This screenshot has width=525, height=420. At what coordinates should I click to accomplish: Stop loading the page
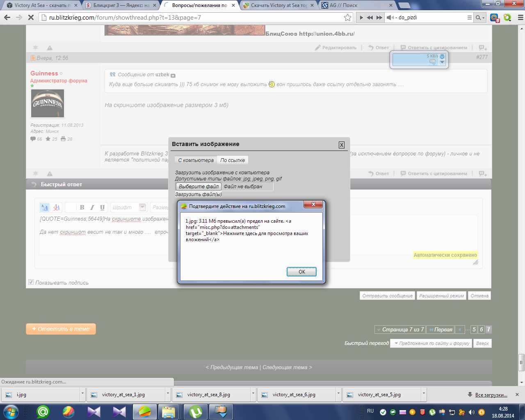coord(31,17)
